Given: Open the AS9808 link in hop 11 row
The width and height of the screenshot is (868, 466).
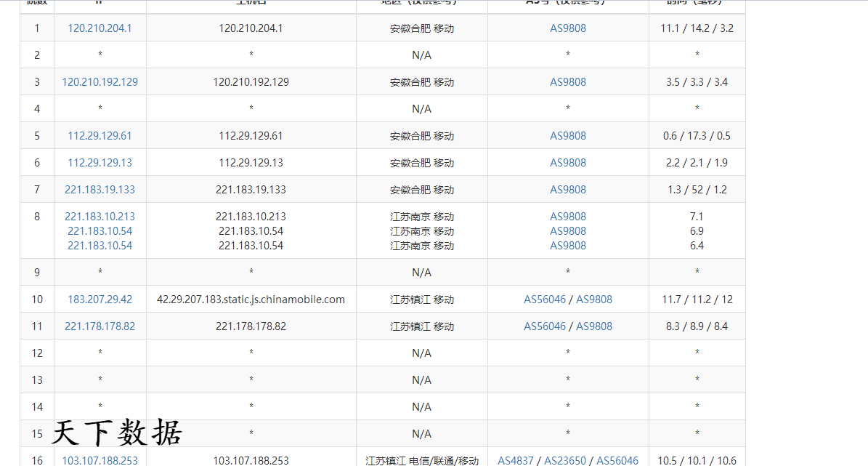Looking at the screenshot, I should [593, 326].
